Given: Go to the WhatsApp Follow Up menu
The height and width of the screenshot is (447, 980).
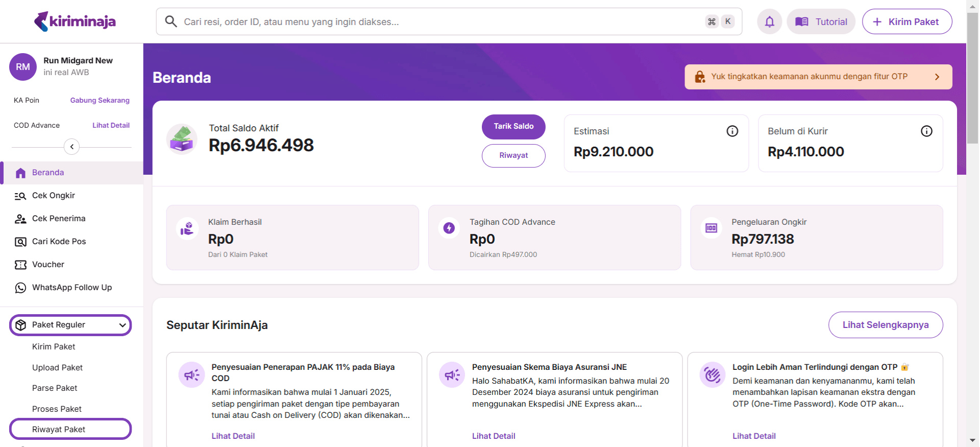Looking at the screenshot, I should 71,288.
